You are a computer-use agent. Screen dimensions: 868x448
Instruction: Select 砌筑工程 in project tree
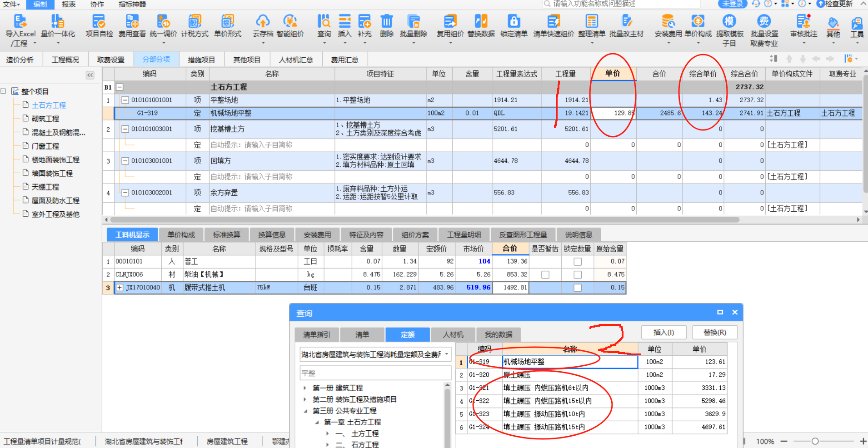click(x=45, y=119)
